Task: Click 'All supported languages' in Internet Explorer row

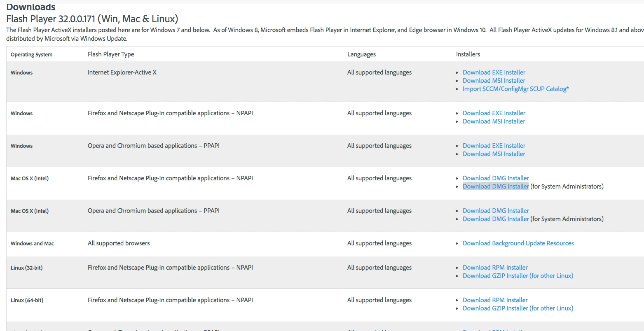Action: 379,72
